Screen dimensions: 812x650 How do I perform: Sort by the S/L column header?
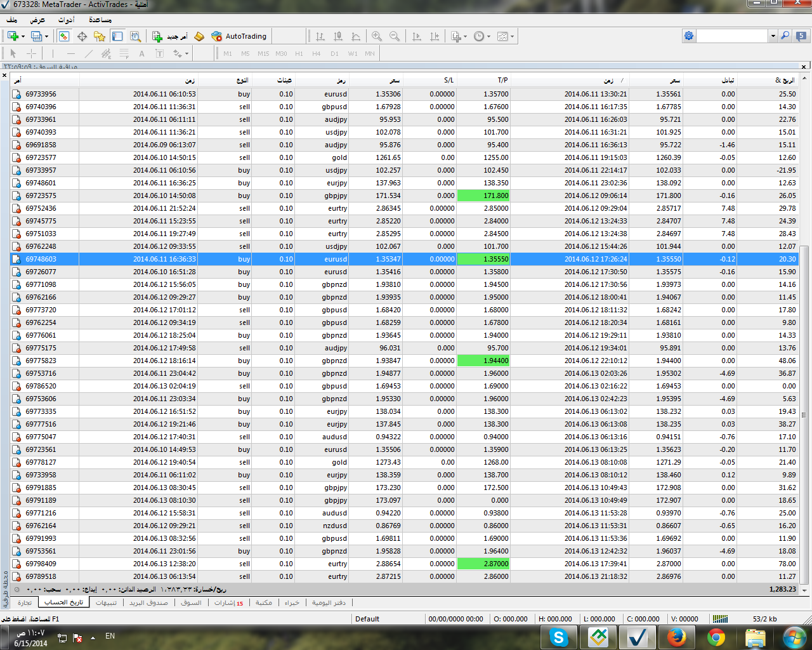pos(429,80)
